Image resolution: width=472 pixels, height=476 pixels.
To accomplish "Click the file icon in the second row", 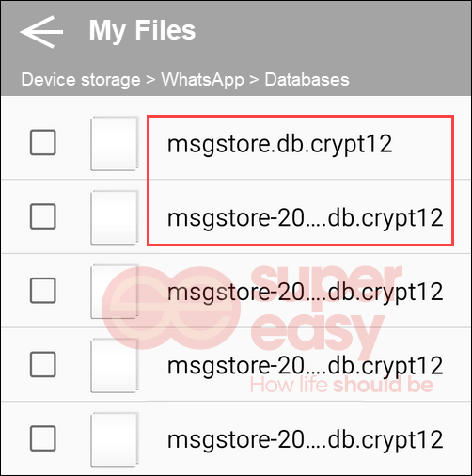I will [115, 217].
